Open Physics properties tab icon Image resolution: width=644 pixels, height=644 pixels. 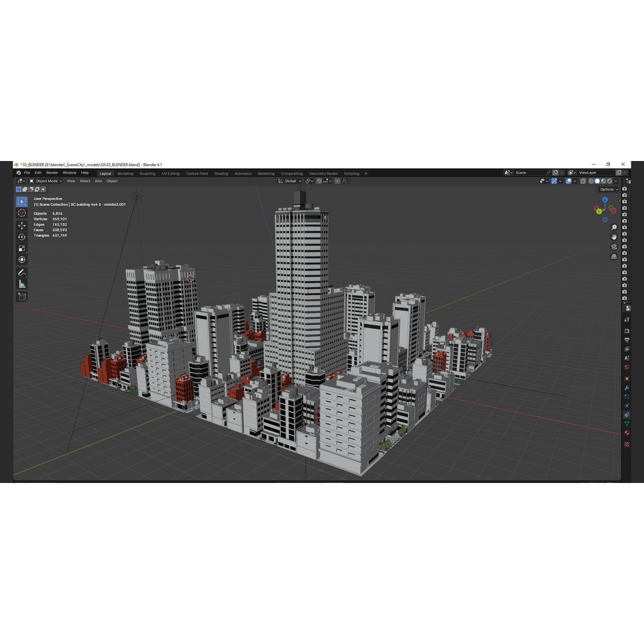[627, 406]
